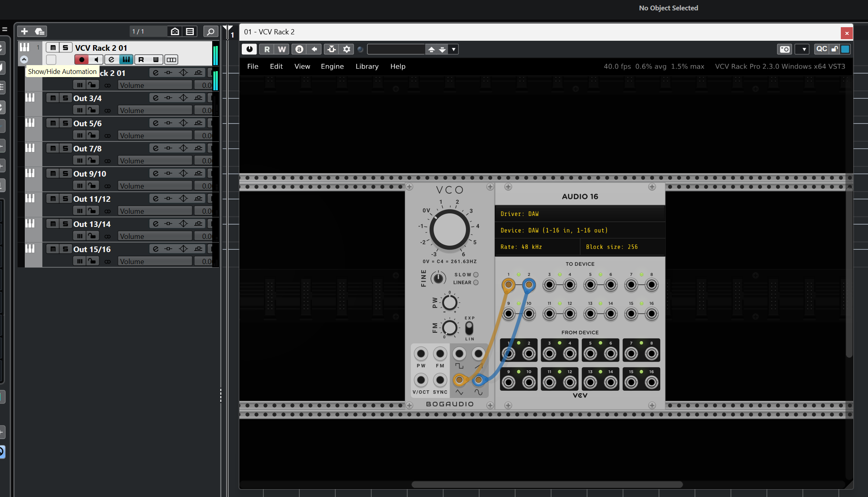Open instrument editor keyboard icon on track
The height and width of the screenshot is (497, 868).
126,60
